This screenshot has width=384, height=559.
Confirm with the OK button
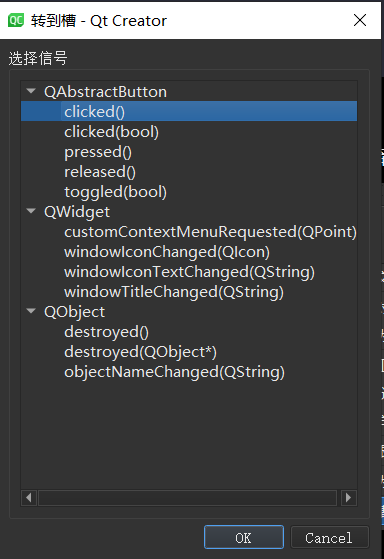(x=244, y=537)
